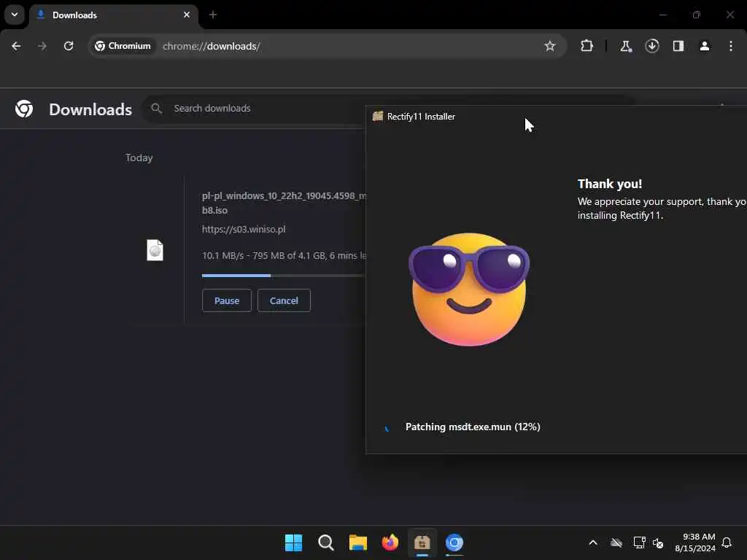Open muted volume tray icon
The image size is (747, 560).
tap(658, 542)
